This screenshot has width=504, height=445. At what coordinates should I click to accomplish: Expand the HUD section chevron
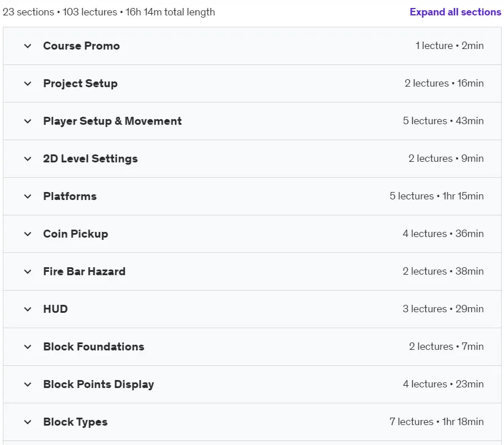click(27, 309)
